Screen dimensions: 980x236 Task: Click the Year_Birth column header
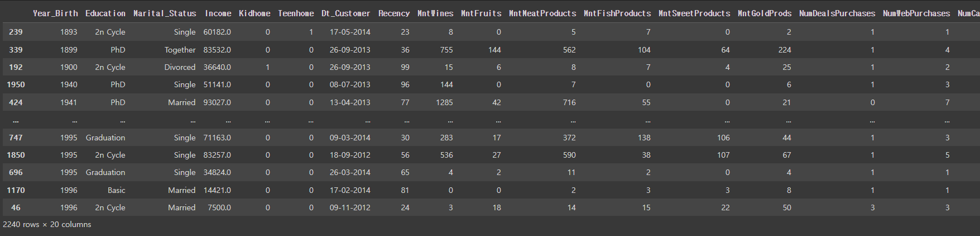coord(55,13)
